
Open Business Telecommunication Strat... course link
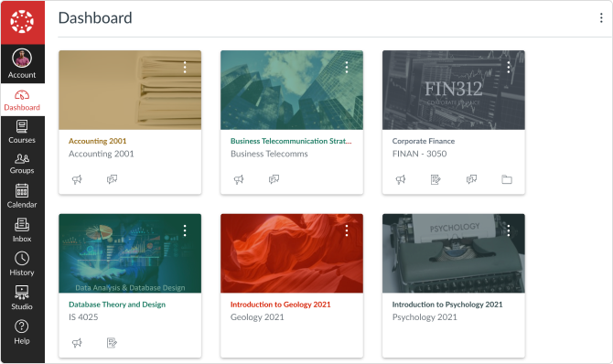tap(291, 141)
